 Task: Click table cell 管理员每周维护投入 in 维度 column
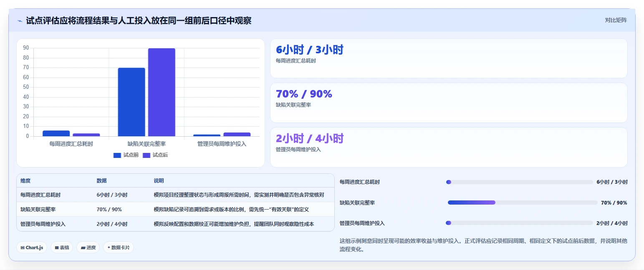click(x=43, y=224)
